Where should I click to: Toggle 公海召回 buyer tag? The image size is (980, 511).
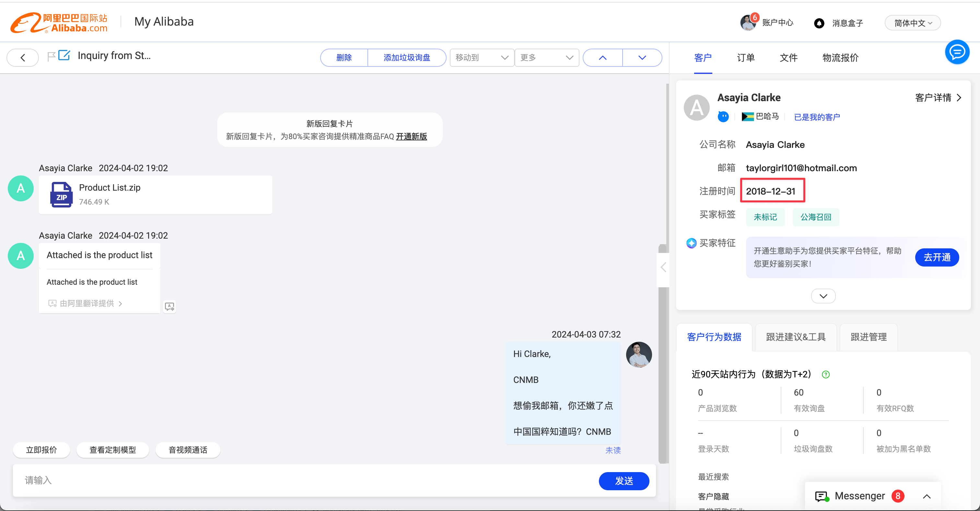tap(816, 217)
